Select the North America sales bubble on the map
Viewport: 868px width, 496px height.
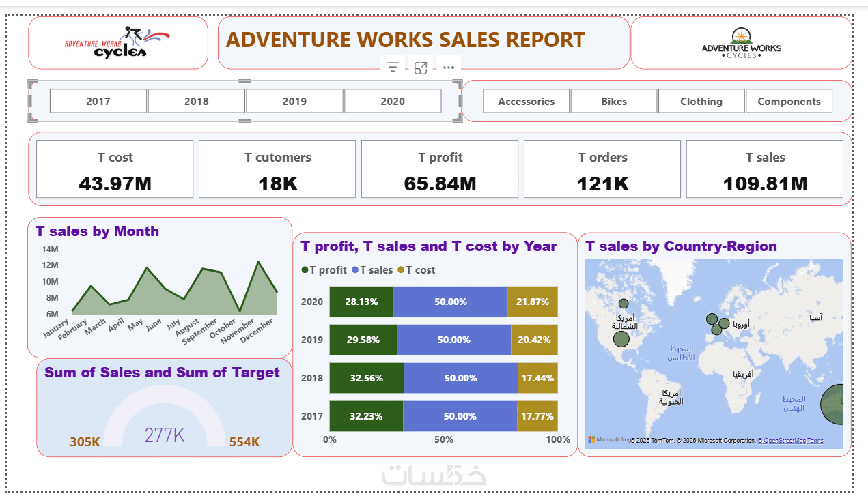point(621,338)
